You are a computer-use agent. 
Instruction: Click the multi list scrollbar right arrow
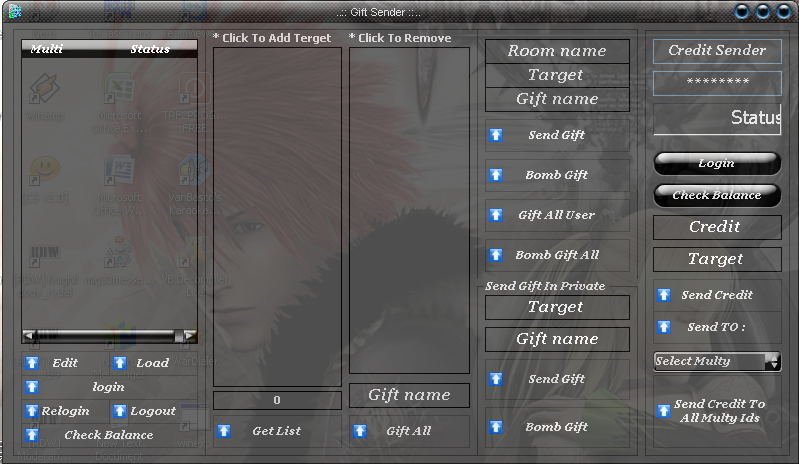click(190, 335)
